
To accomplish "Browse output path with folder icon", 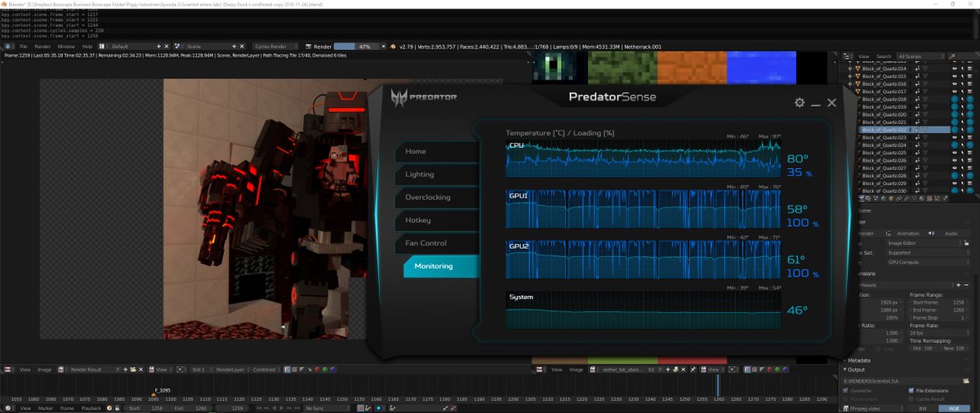I will (x=966, y=381).
